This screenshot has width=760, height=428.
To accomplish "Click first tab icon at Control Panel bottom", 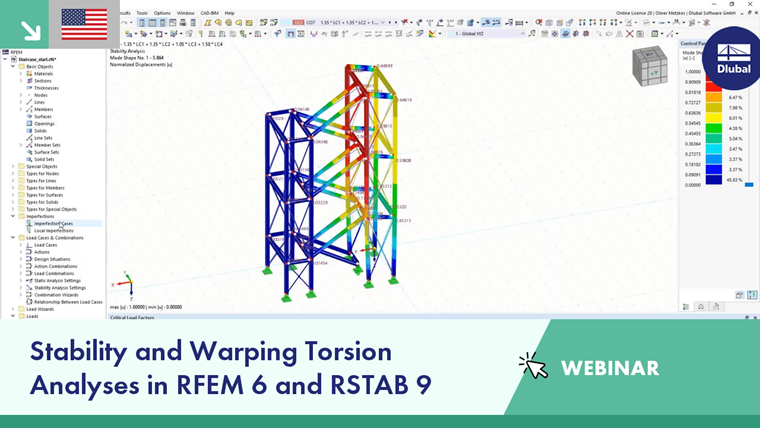I will click(686, 306).
